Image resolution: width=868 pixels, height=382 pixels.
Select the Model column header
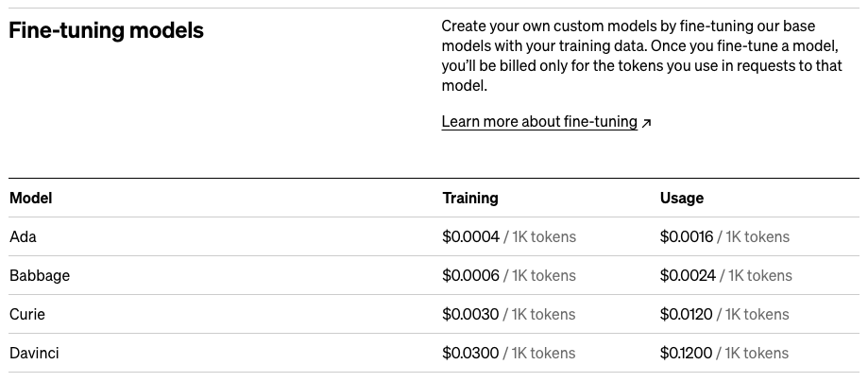coord(30,198)
